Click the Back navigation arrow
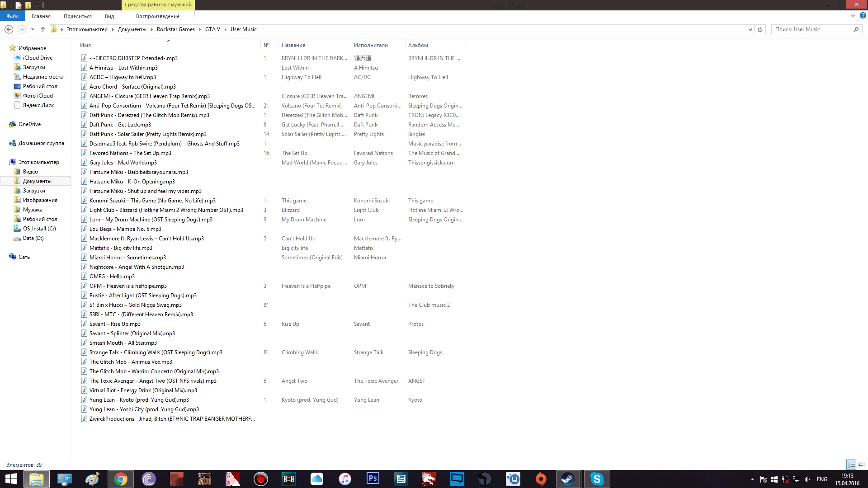The width and height of the screenshot is (868, 488). (x=9, y=29)
